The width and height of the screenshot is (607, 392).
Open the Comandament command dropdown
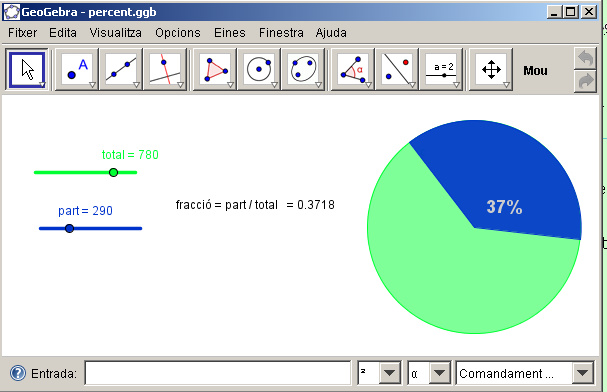click(582, 373)
